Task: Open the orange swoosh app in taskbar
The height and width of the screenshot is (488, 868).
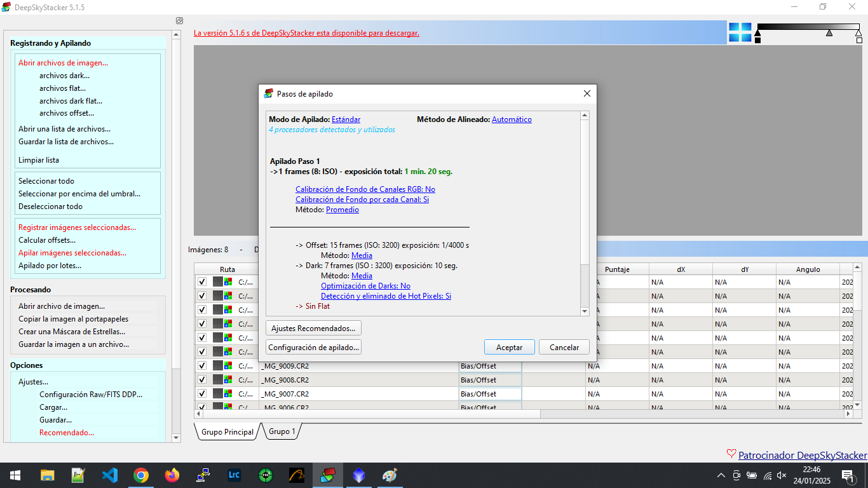Action: (x=296, y=475)
